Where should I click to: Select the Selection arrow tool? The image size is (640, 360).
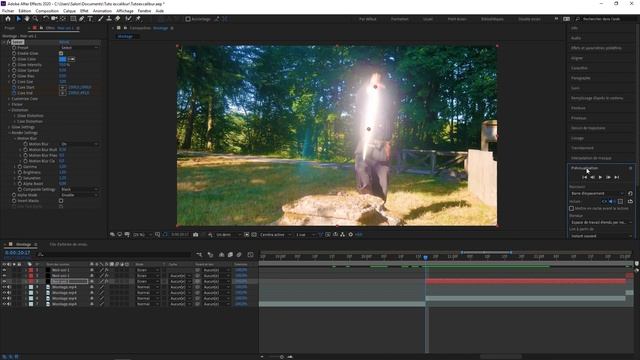click(18, 19)
